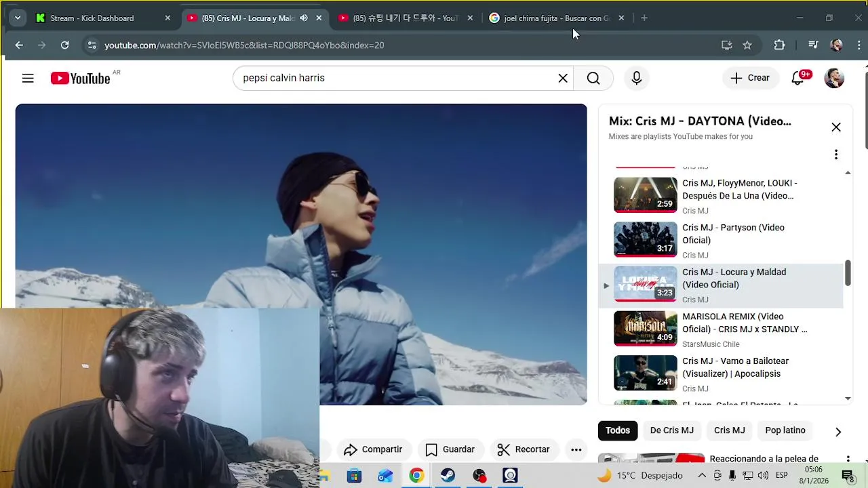Click the ESP language indicator
868x488 pixels.
click(x=781, y=476)
